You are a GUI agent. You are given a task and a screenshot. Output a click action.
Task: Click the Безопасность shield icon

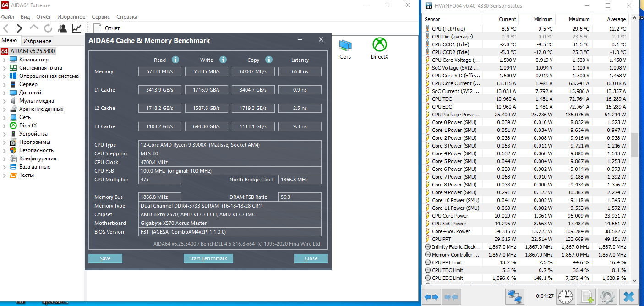13,150
